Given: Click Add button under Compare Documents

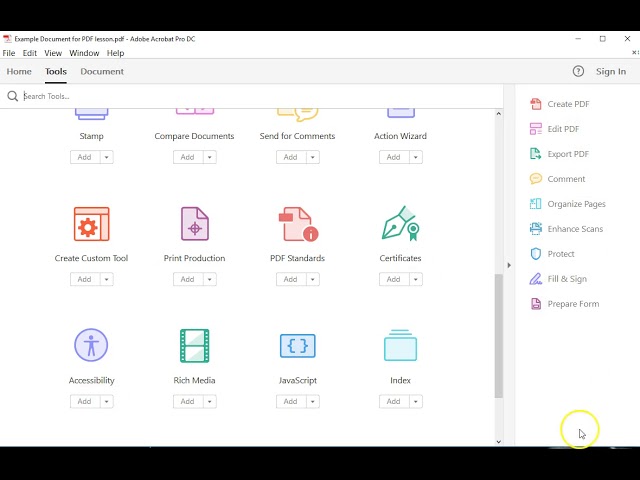Looking at the screenshot, I should coord(187,157).
